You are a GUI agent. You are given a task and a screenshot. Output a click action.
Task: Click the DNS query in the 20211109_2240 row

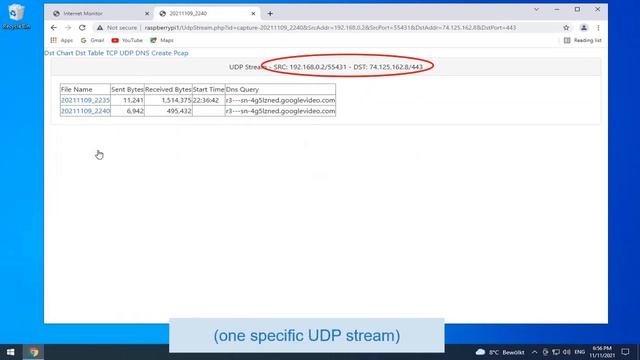point(280,111)
